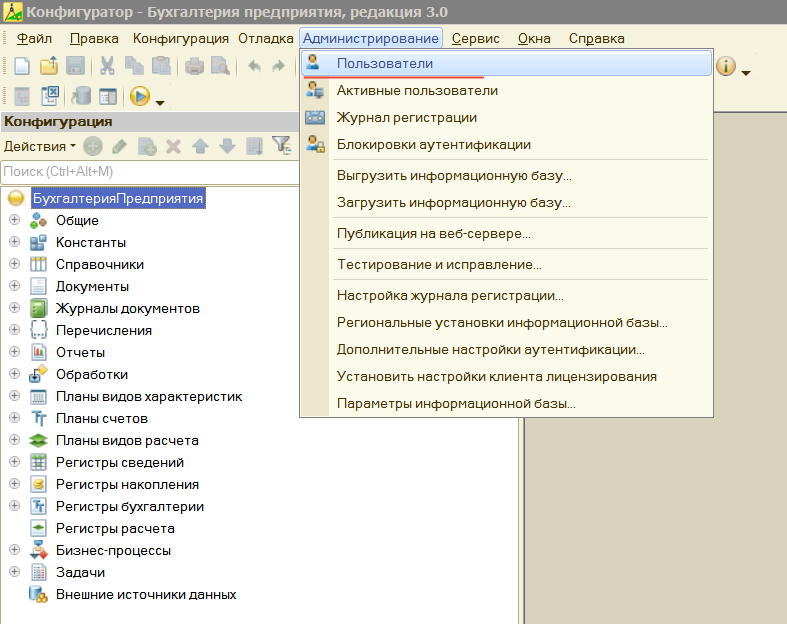Click the Copy-add icon in Configuration panel
The width and height of the screenshot is (787, 624).
coord(147,147)
